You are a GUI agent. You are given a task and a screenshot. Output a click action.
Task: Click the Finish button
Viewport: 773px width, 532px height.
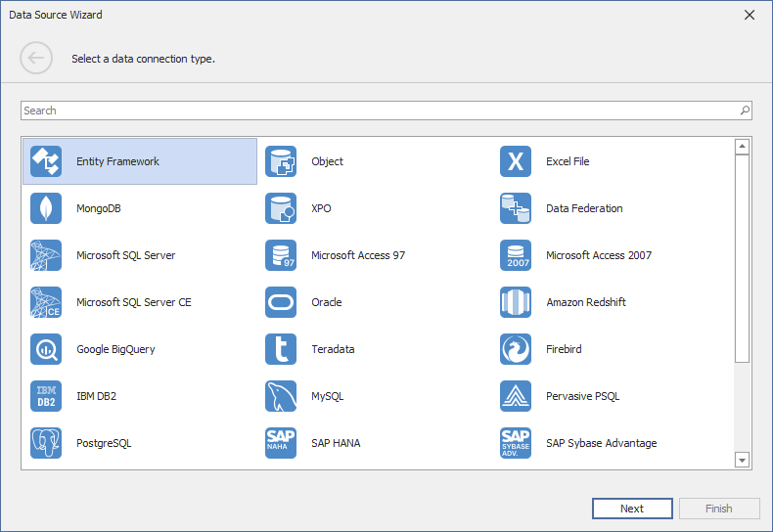pos(719,509)
